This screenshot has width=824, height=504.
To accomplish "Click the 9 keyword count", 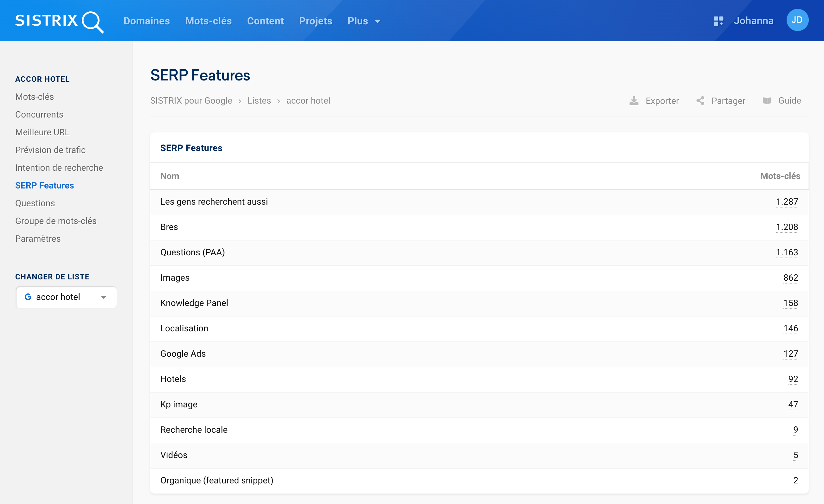I will click(x=795, y=430).
